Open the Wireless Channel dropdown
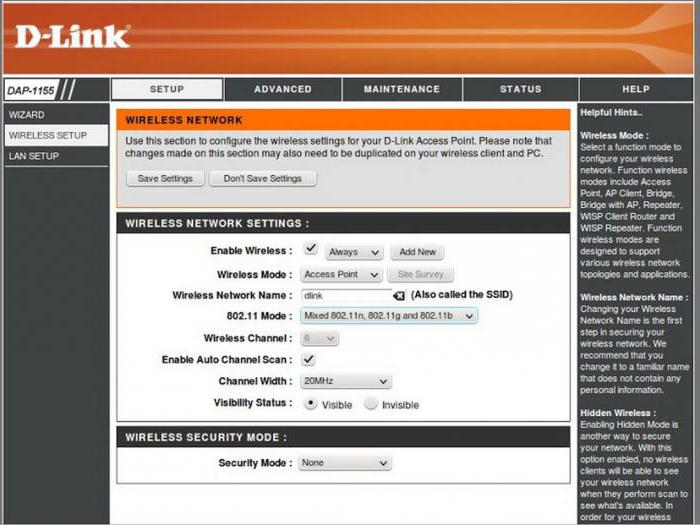Image resolution: width=700 pixels, height=525 pixels. [x=320, y=338]
